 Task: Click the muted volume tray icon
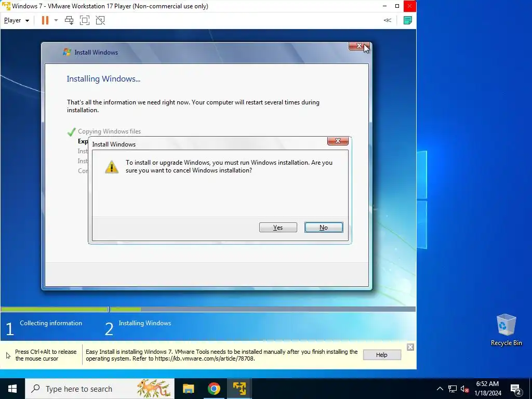point(464,389)
